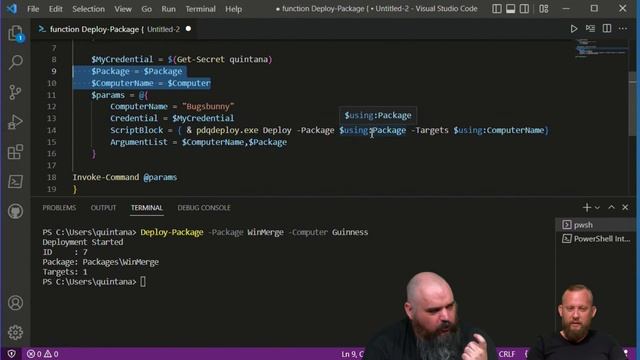Image resolution: width=640 pixels, height=360 pixels.
Task: Close the terminal panel
Action: coord(625,207)
